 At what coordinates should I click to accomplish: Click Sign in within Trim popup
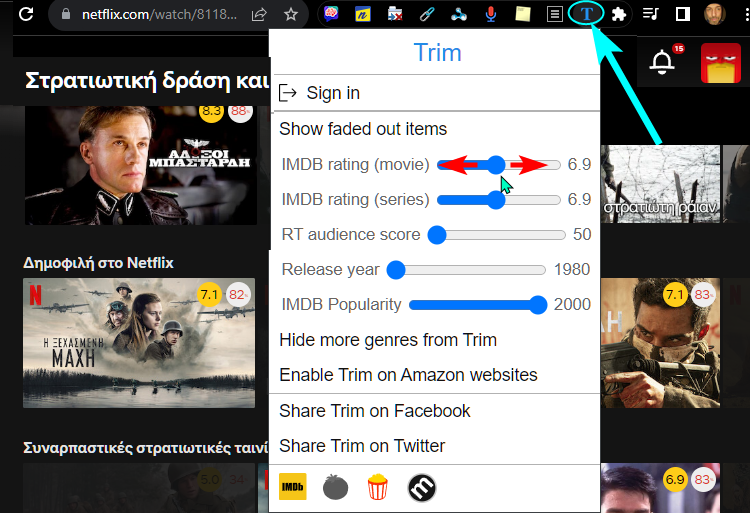point(333,93)
